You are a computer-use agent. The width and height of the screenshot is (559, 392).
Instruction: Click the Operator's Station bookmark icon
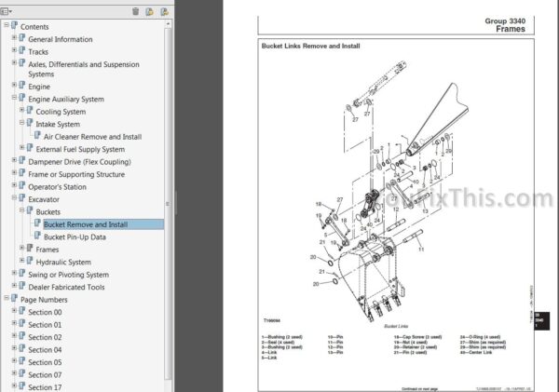(21, 186)
